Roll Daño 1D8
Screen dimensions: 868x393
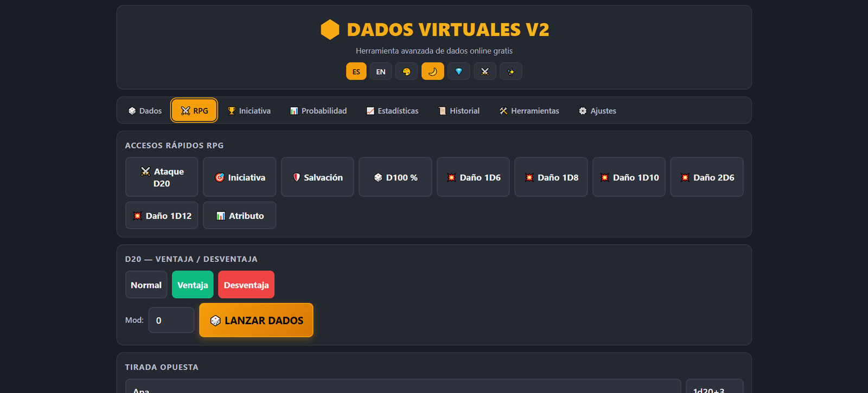coord(551,177)
